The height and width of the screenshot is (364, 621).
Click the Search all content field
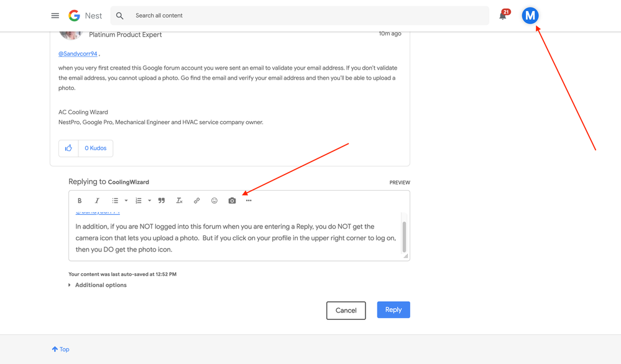pos(305,16)
